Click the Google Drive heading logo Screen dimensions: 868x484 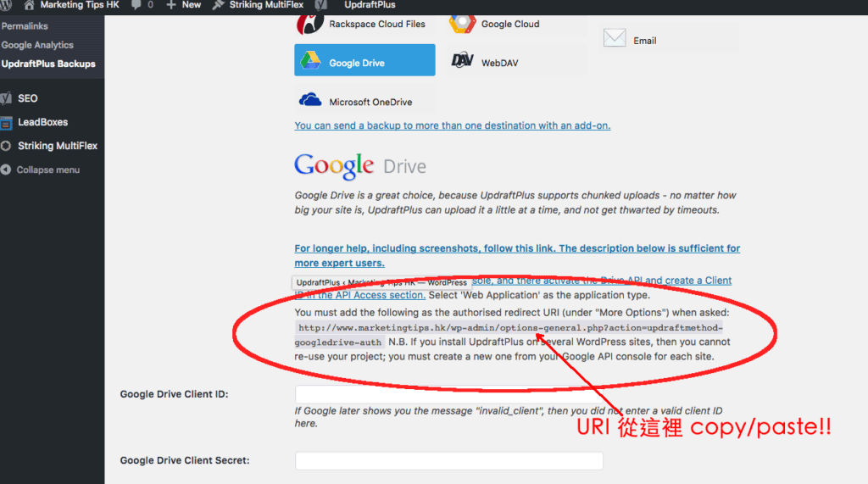click(x=359, y=165)
